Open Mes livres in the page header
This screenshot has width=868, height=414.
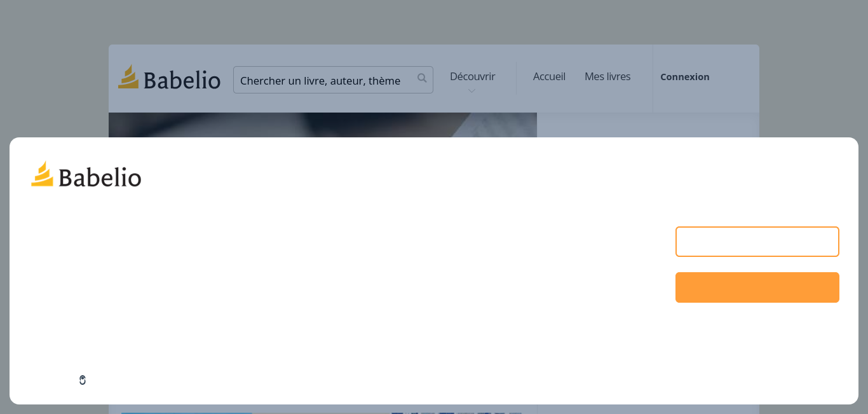click(607, 76)
